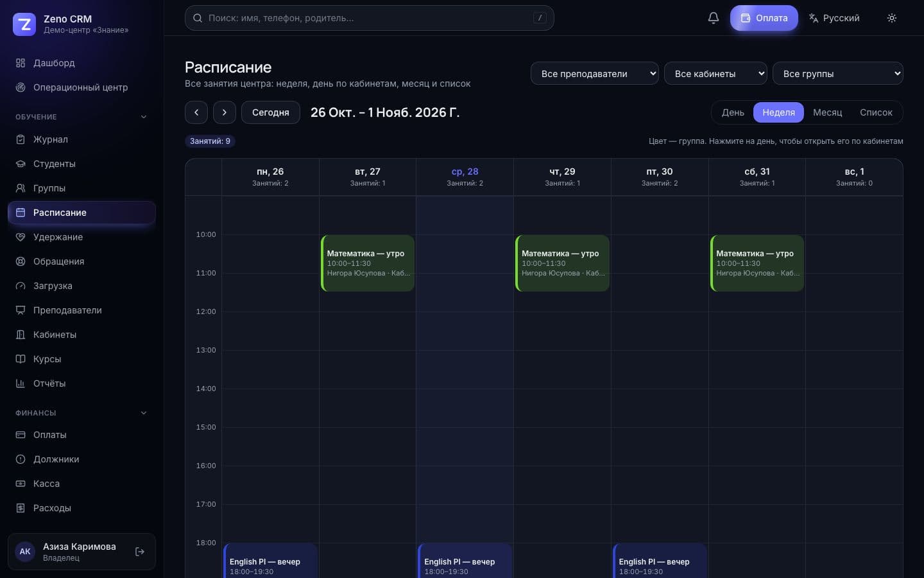Click the logout icon next to Азиза Каримова

click(x=140, y=552)
